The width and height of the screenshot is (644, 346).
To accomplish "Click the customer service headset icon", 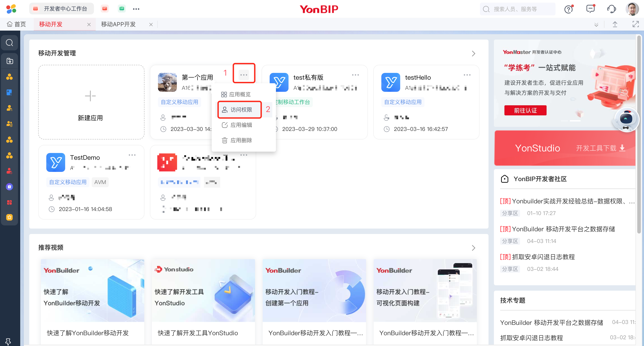I will [611, 9].
